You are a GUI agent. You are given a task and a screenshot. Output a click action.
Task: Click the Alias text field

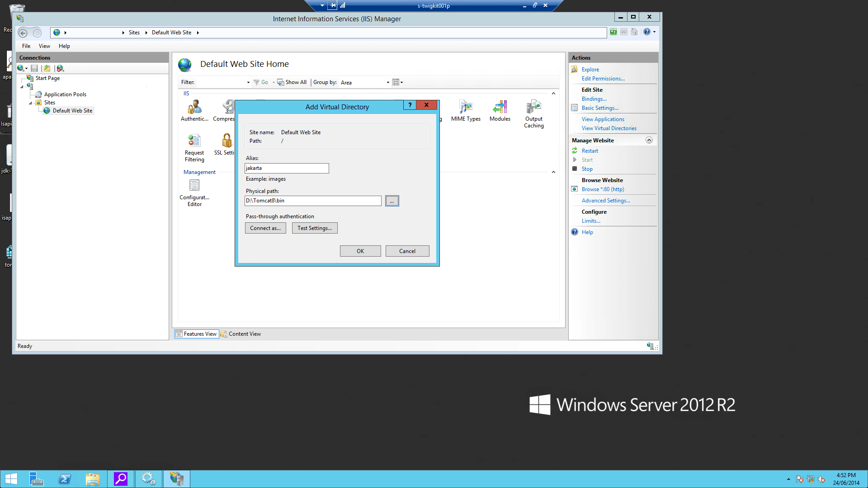click(287, 168)
